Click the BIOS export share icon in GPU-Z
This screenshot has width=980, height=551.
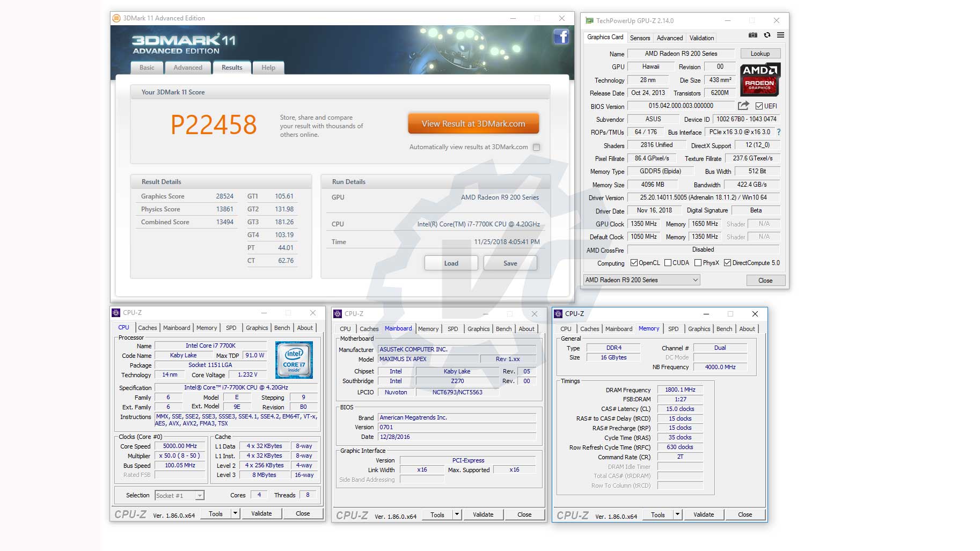click(x=743, y=106)
